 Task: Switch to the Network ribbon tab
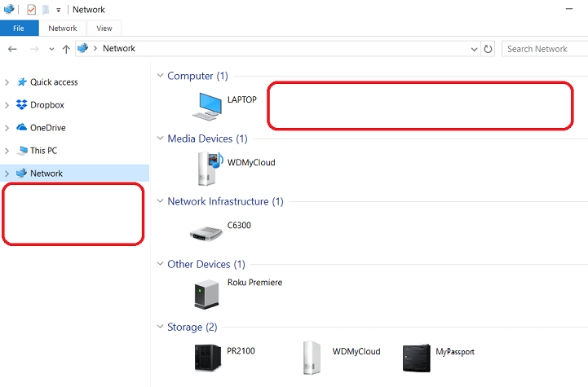pos(63,28)
